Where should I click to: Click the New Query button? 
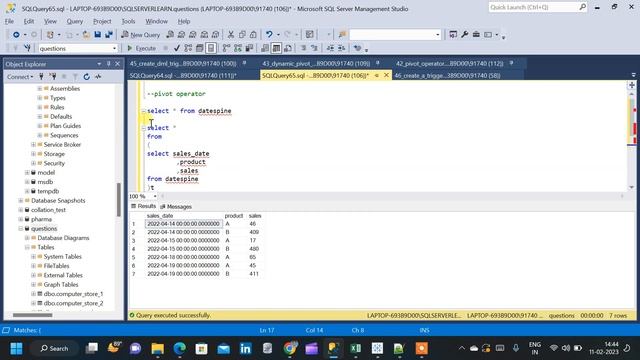pos(140,35)
